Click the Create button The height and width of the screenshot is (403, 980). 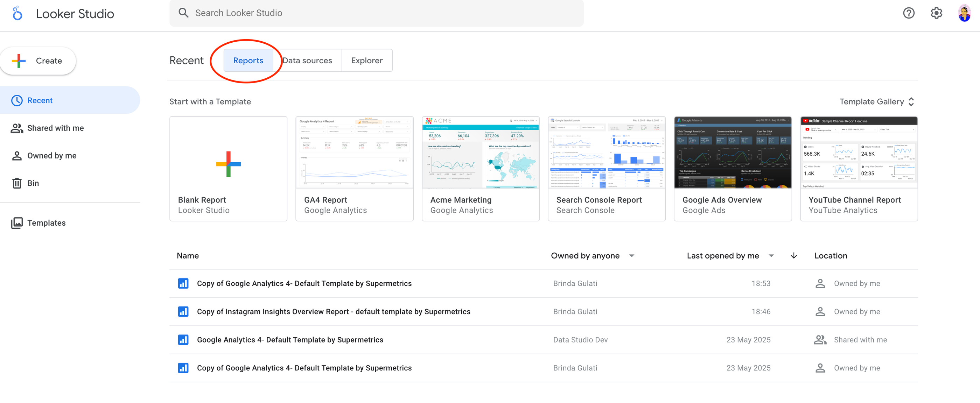(38, 61)
